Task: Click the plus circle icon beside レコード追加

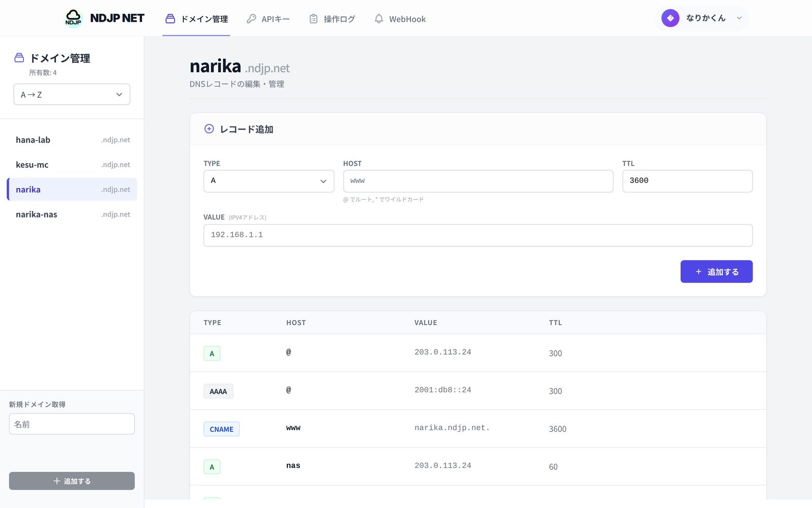Action: [x=209, y=129]
